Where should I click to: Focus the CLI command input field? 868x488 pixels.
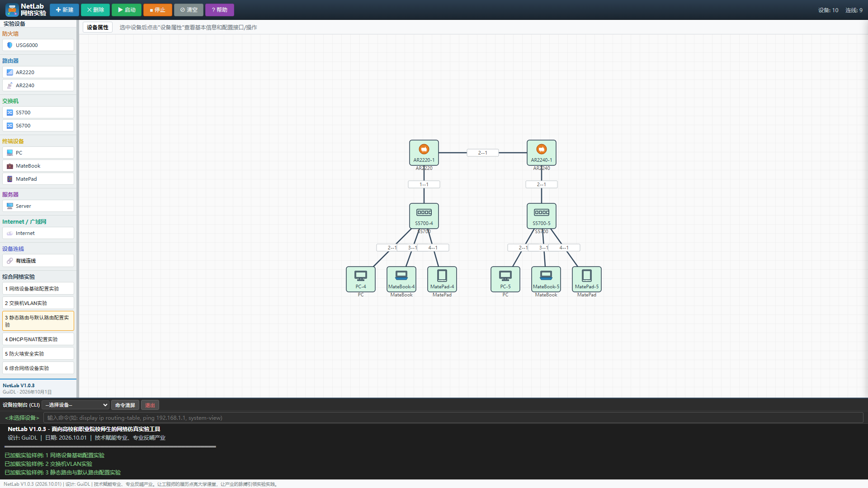(x=453, y=418)
